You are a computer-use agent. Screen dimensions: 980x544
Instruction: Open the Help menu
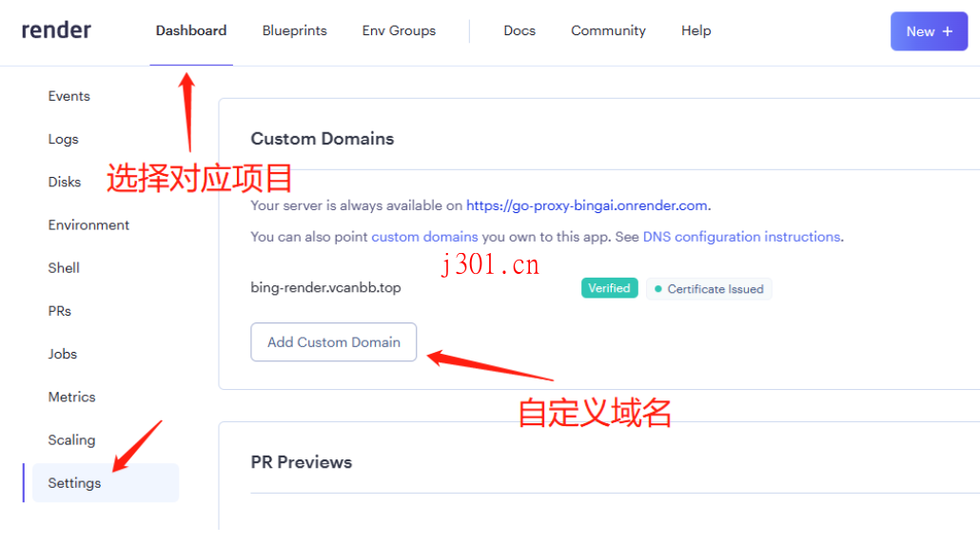coord(696,30)
